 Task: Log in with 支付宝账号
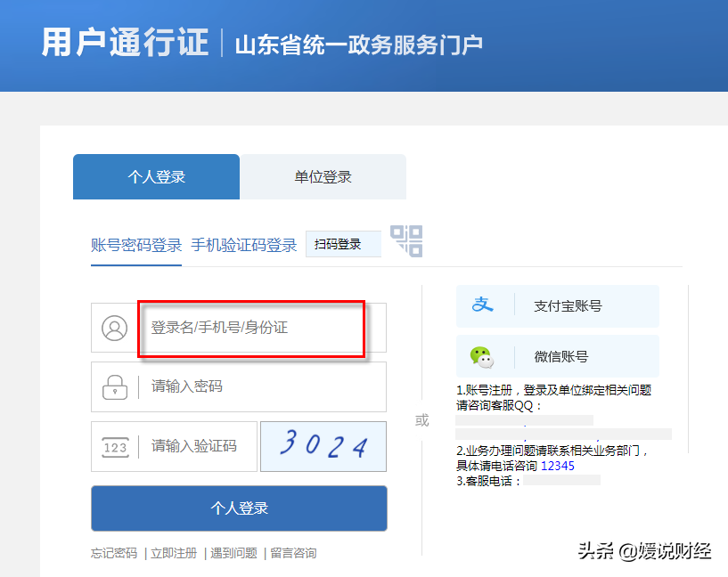(558, 306)
